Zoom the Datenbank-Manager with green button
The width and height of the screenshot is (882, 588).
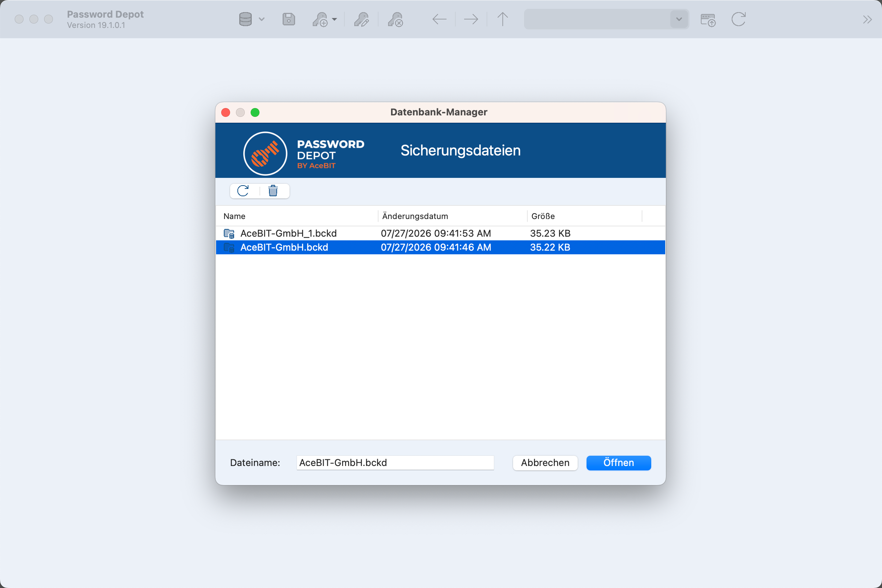[255, 112]
